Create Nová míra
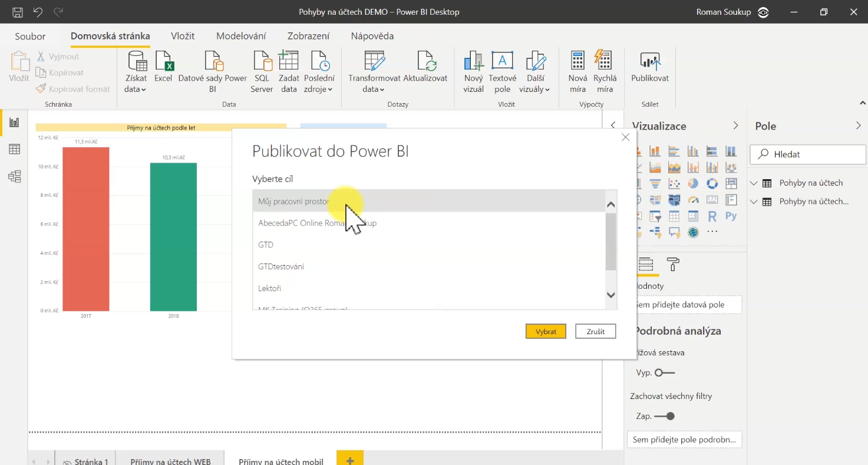The image size is (868, 465). click(x=577, y=72)
